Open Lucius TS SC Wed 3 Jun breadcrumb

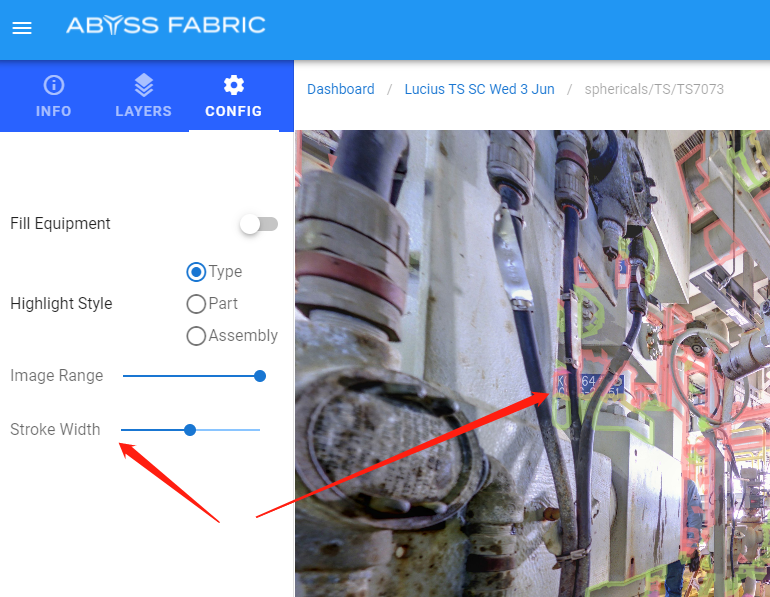479,89
